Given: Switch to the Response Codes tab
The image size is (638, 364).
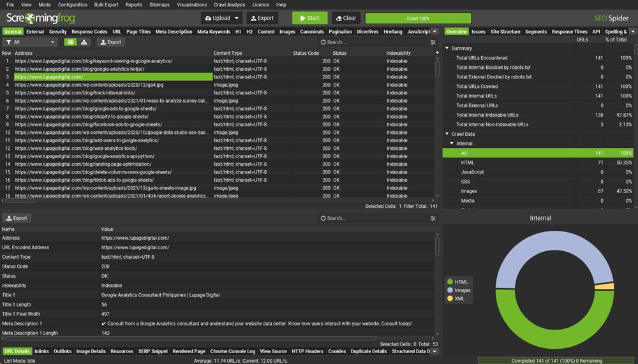Looking at the screenshot, I should point(89,31).
